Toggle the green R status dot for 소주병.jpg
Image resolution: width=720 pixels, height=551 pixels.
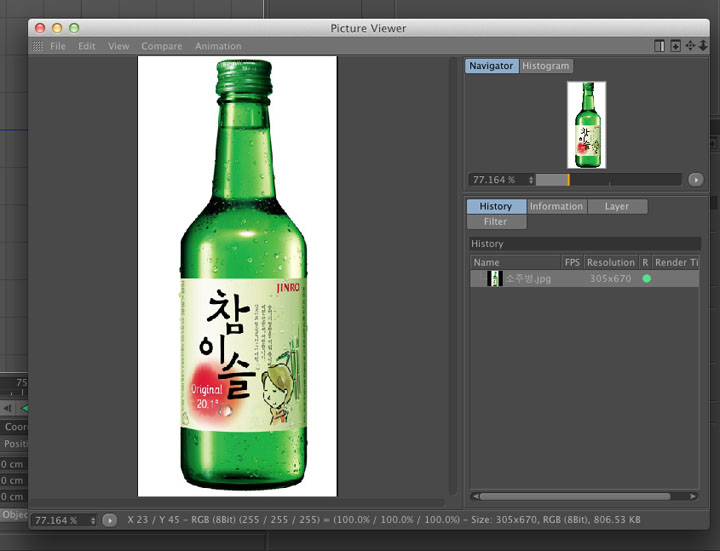pyautogui.click(x=646, y=279)
